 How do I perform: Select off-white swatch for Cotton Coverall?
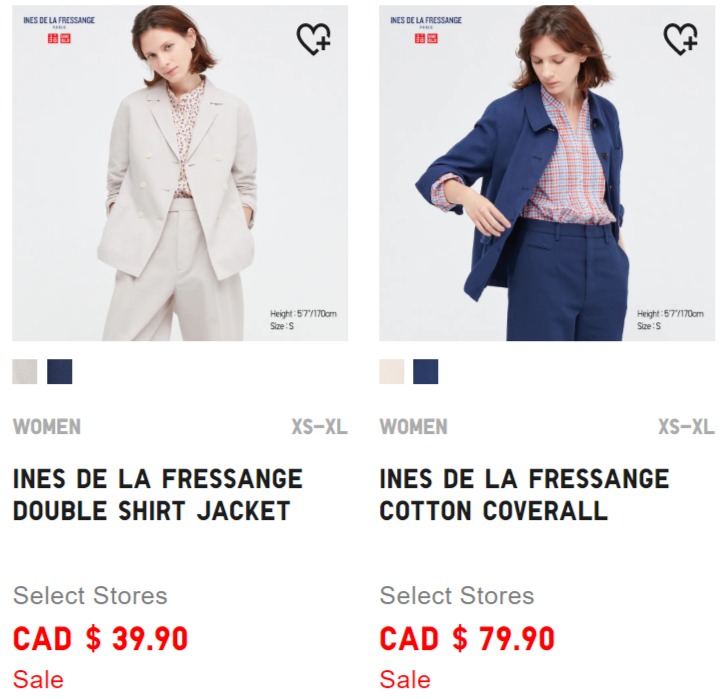click(392, 372)
